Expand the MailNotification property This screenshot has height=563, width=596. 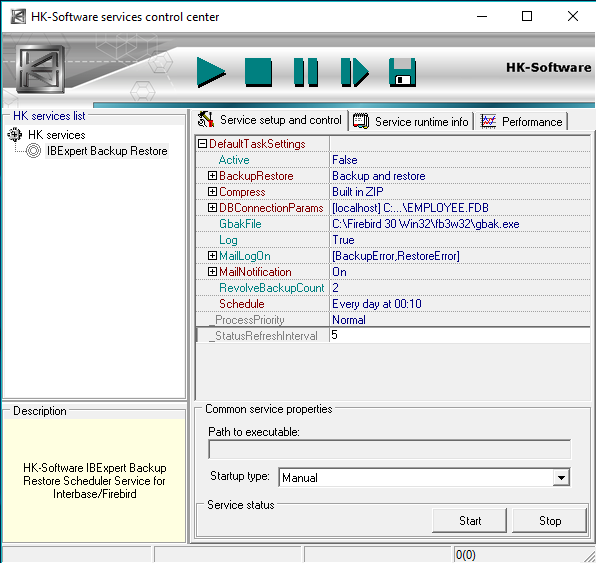[x=212, y=271]
